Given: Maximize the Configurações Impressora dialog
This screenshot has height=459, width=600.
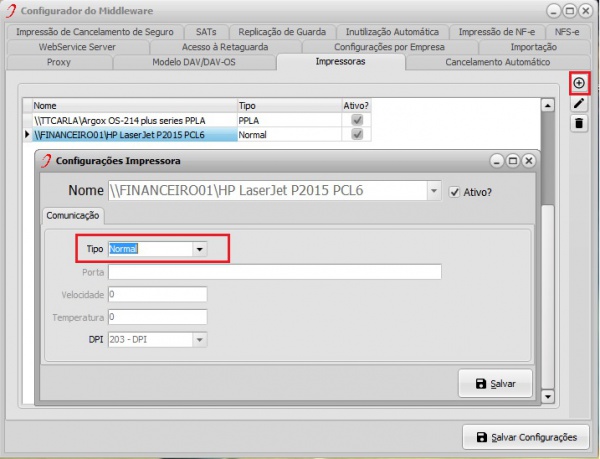Looking at the screenshot, I should (x=513, y=160).
